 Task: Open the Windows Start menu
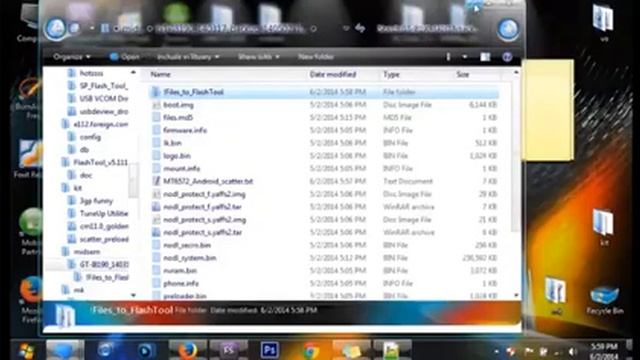coord(26,350)
